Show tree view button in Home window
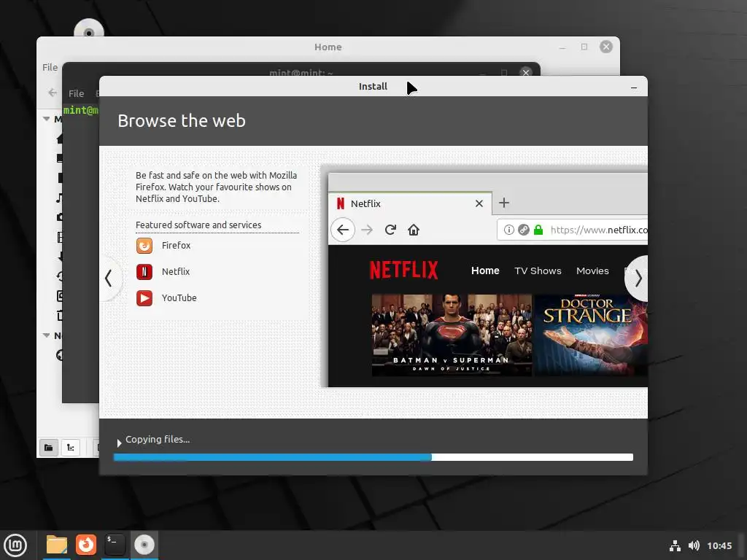Viewport: 747px width, 560px height. (x=71, y=448)
